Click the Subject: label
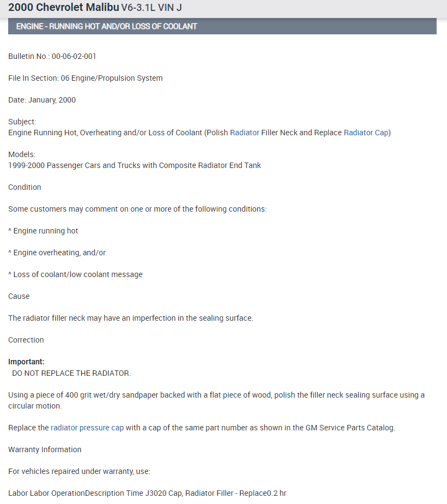Image resolution: width=447 pixels, height=504 pixels. (x=22, y=122)
